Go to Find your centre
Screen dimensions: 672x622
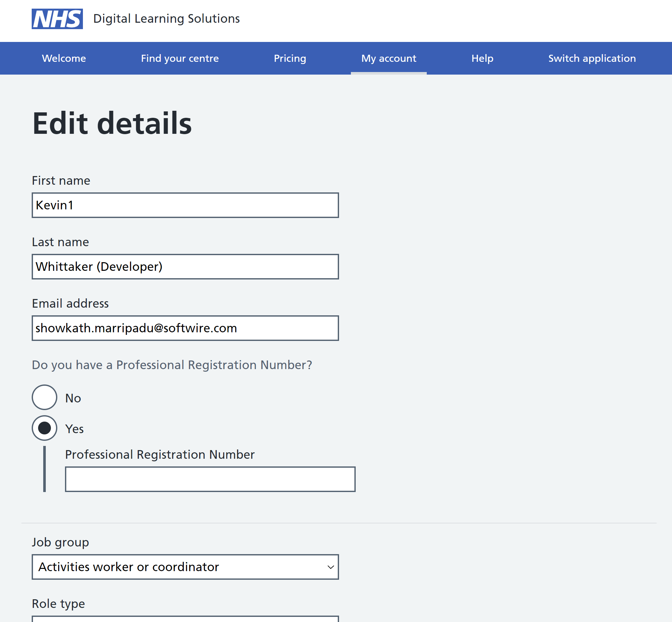click(180, 58)
